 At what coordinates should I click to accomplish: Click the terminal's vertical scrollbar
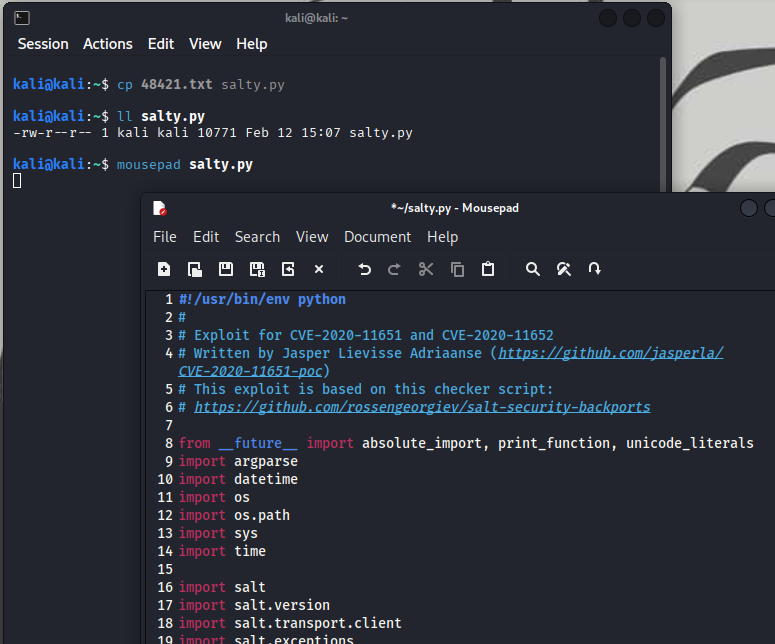663,120
